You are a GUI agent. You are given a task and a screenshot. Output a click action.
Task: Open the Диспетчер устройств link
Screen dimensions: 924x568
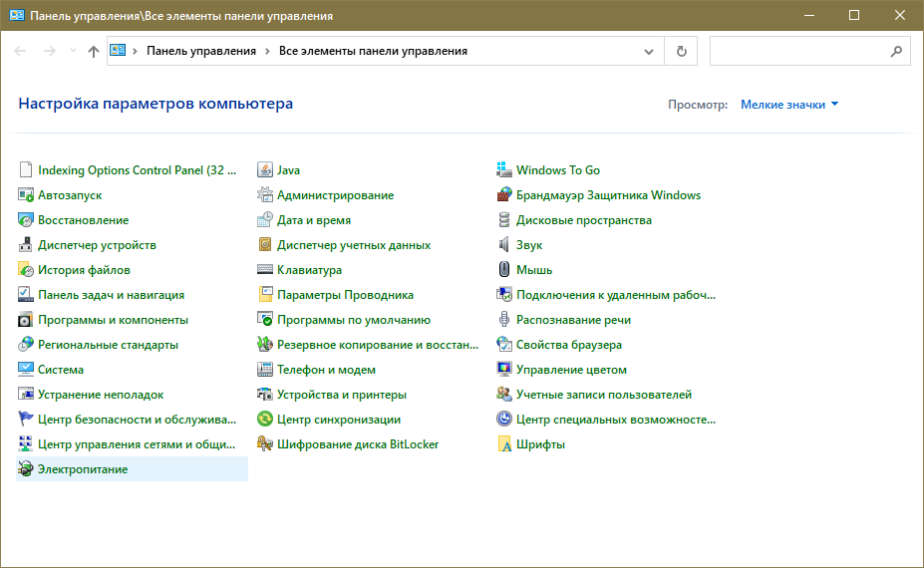[x=97, y=245]
